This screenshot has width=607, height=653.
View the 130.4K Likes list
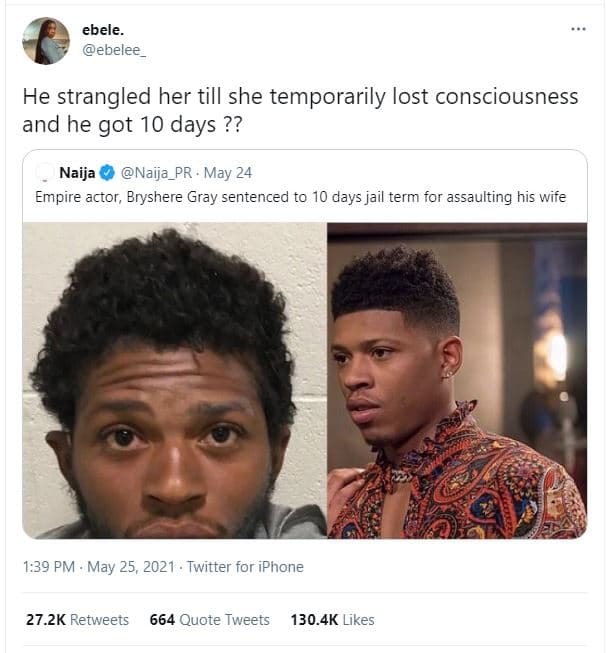332,620
